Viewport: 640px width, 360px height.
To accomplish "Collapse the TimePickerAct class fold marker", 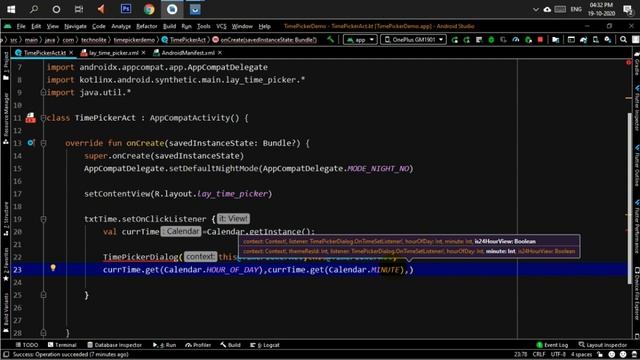I will tap(43, 118).
